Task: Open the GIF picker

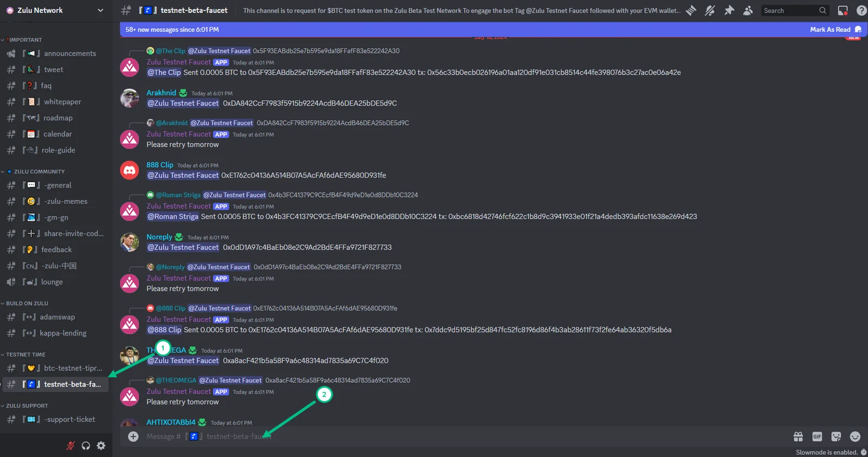Action: (817, 436)
